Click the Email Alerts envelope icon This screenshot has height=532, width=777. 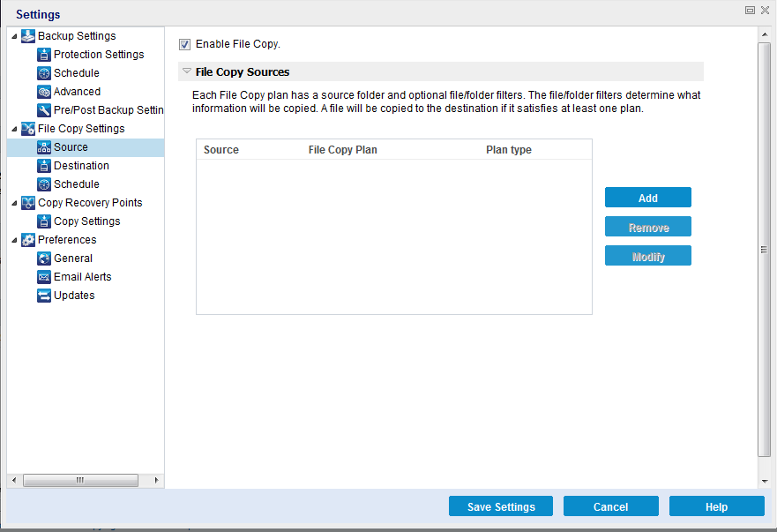(43, 276)
